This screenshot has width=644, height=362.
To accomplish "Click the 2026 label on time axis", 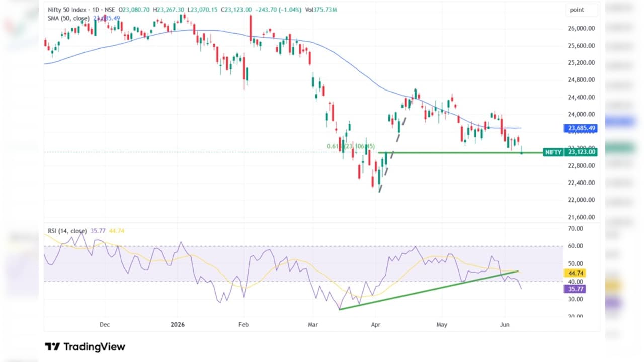I will tap(178, 325).
